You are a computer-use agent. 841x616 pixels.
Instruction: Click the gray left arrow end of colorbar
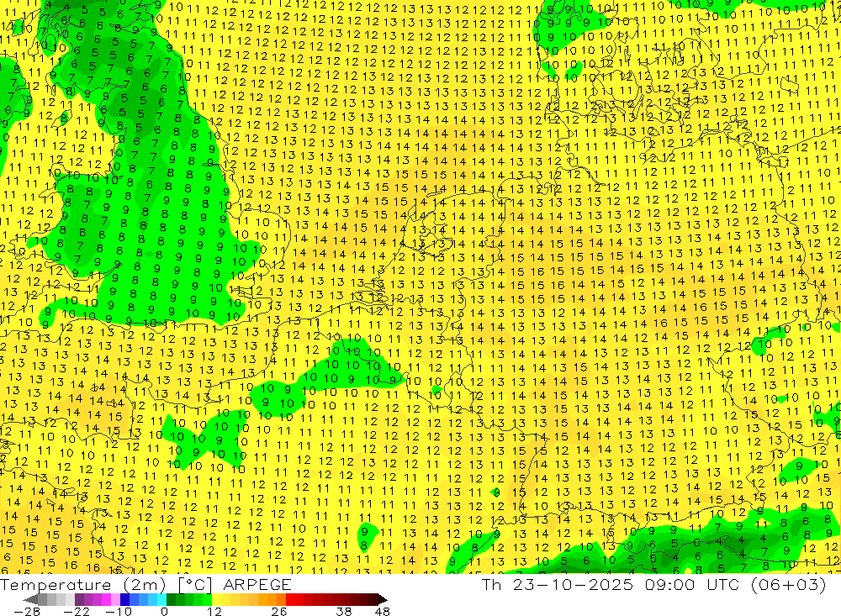click(x=30, y=599)
